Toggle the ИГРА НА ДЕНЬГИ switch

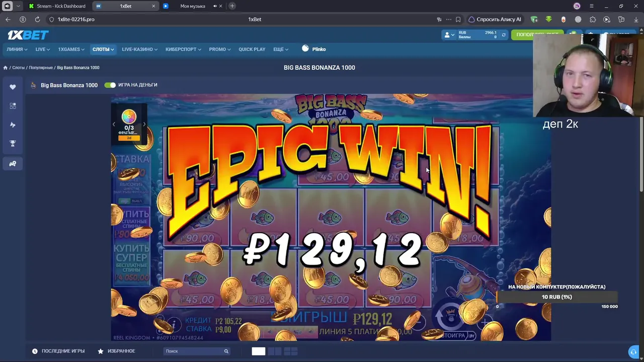[110, 85]
